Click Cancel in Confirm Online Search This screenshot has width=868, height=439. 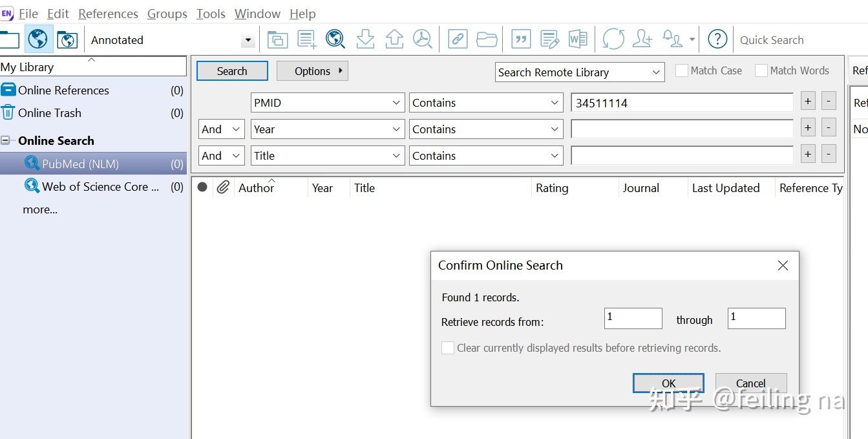(x=751, y=383)
